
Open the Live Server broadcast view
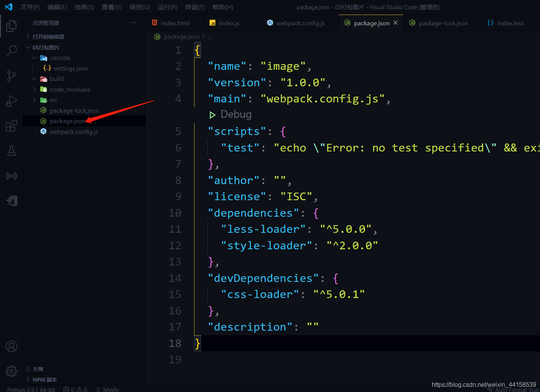pyautogui.click(x=12, y=176)
